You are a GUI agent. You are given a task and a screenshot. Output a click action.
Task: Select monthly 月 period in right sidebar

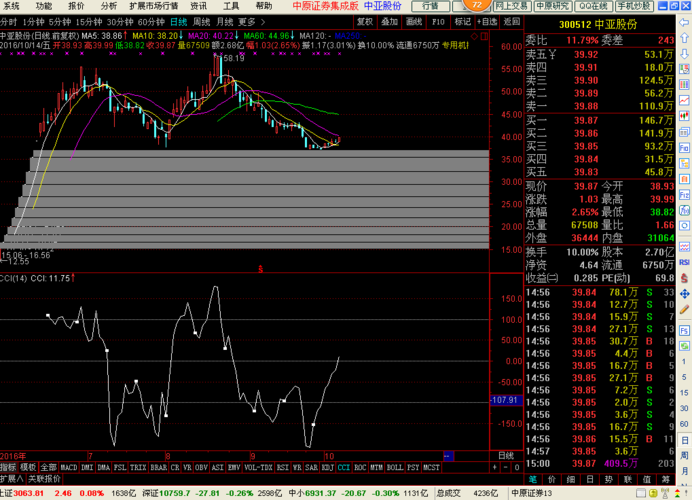[x=684, y=471]
